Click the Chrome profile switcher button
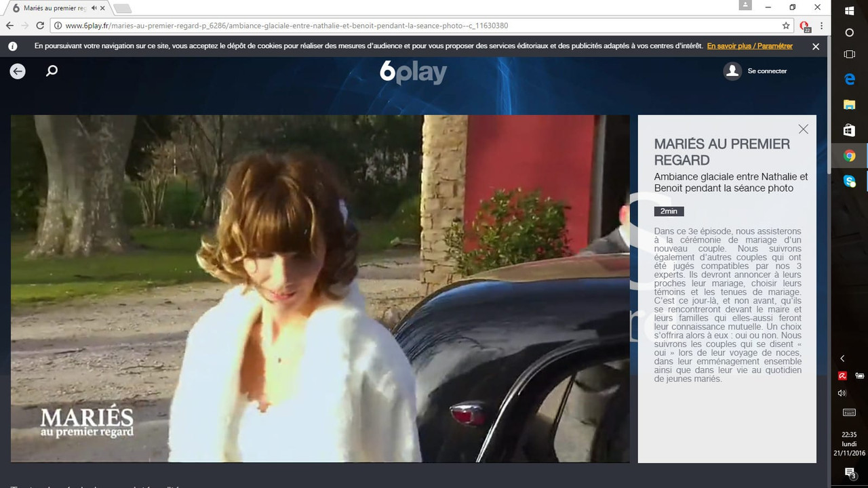Viewport: 868px width, 488px height. [746, 5]
